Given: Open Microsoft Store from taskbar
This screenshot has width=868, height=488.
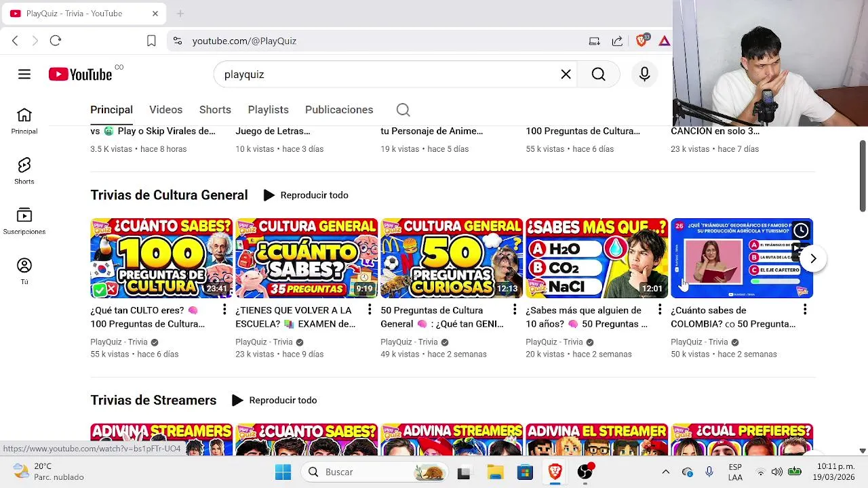Looking at the screenshot, I should pyautogui.click(x=525, y=472).
